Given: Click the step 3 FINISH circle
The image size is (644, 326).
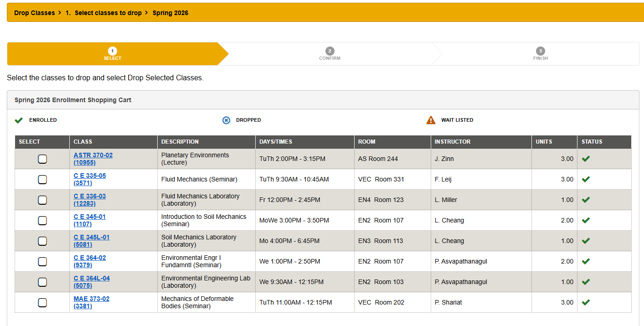Looking at the screenshot, I should point(540,51).
